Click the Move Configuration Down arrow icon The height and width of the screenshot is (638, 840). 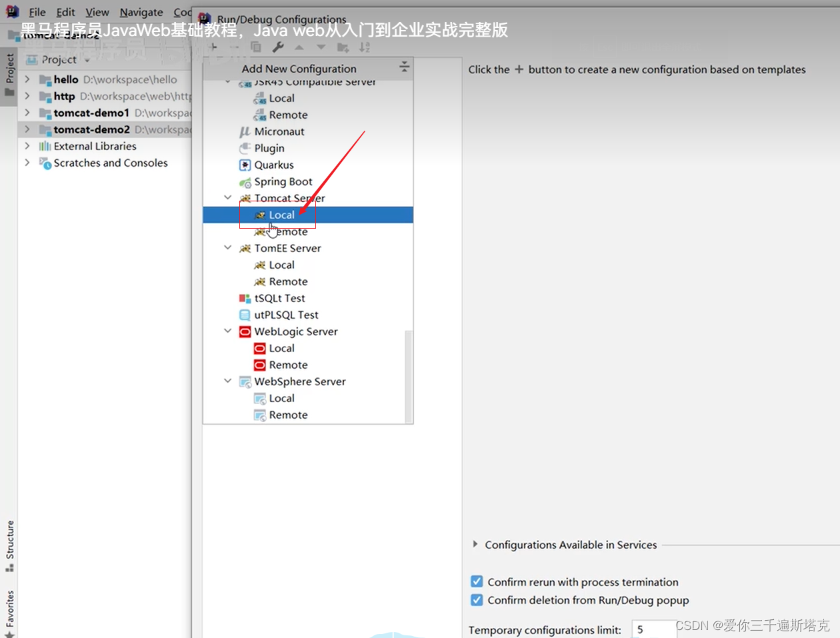[320, 47]
